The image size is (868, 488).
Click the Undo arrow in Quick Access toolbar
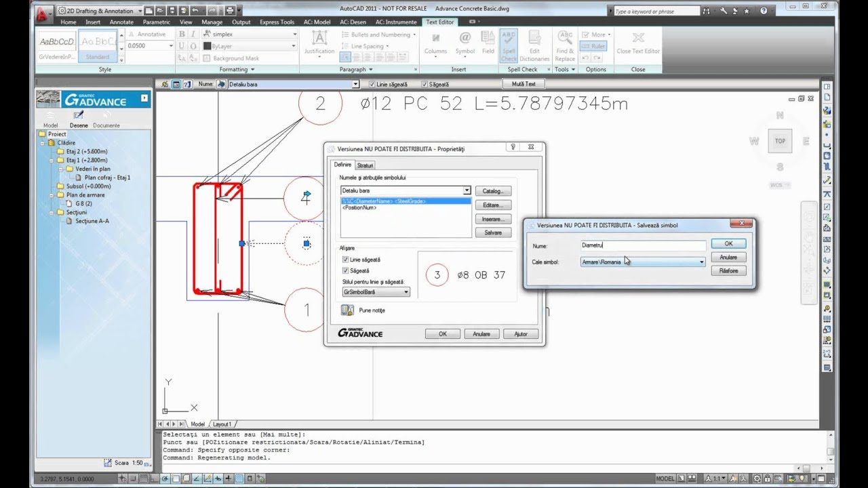pyautogui.click(x=195, y=11)
